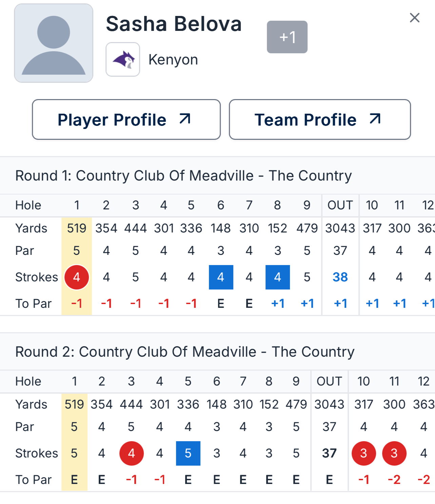
Task: Click the Kenyon team logo icon
Action: click(x=123, y=59)
